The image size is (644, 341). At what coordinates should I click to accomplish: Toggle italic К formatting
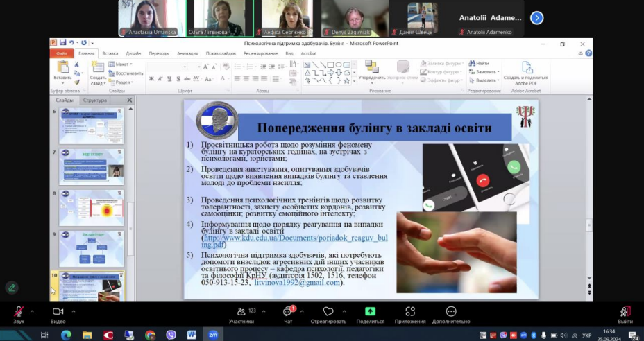(x=160, y=79)
